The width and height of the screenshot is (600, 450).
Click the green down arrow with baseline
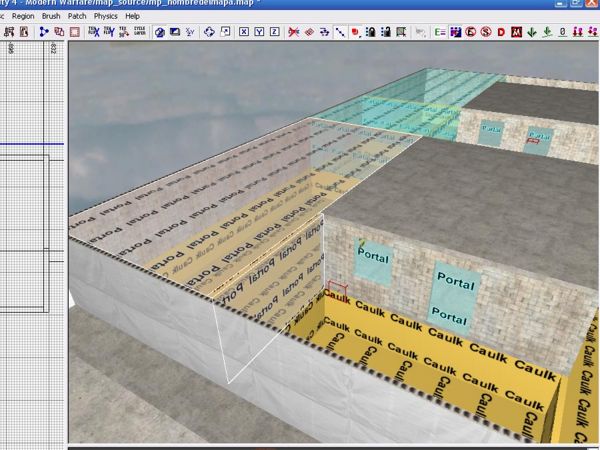point(547,32)
